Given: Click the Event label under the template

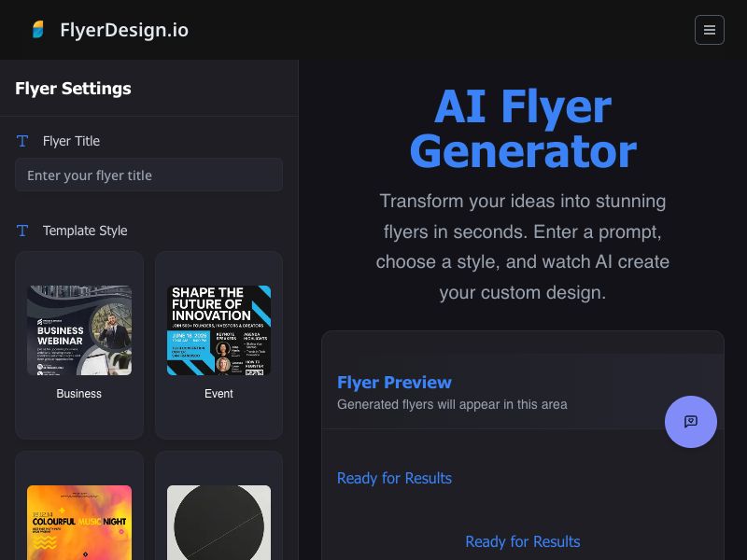Looking at the screenshot, I should click(218, 394).
